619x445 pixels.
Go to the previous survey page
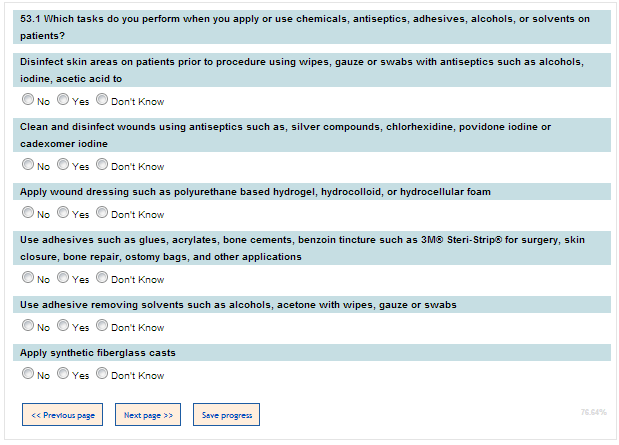62,415
